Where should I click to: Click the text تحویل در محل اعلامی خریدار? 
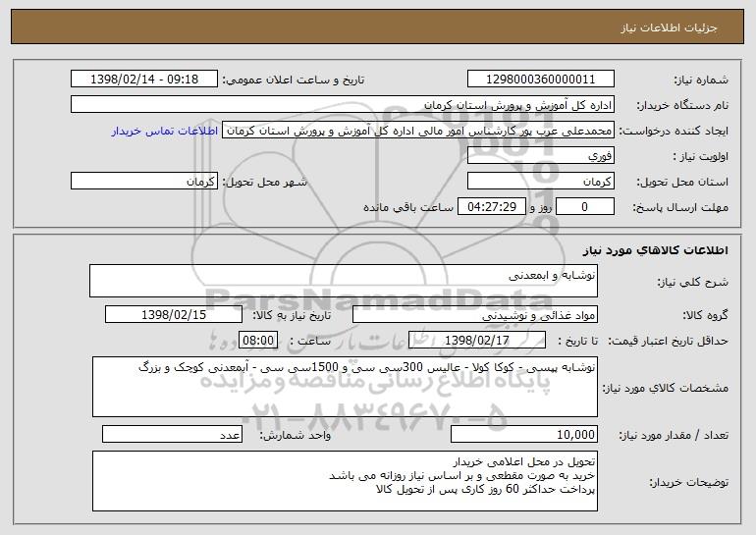(524, 461)
